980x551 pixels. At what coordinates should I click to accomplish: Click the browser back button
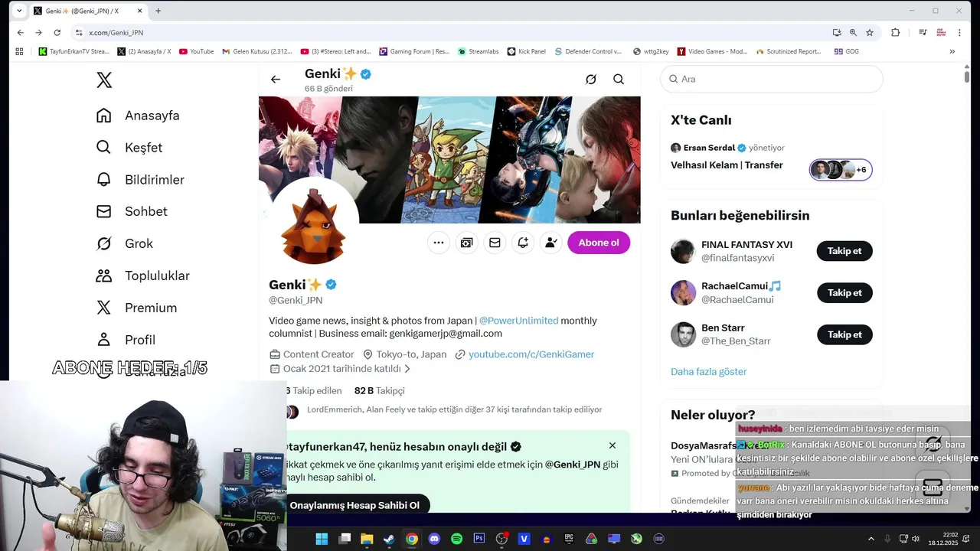point(20,32)
